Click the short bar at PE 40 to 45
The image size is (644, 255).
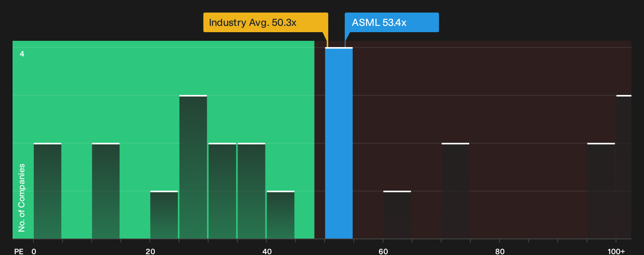click(280, 215)
